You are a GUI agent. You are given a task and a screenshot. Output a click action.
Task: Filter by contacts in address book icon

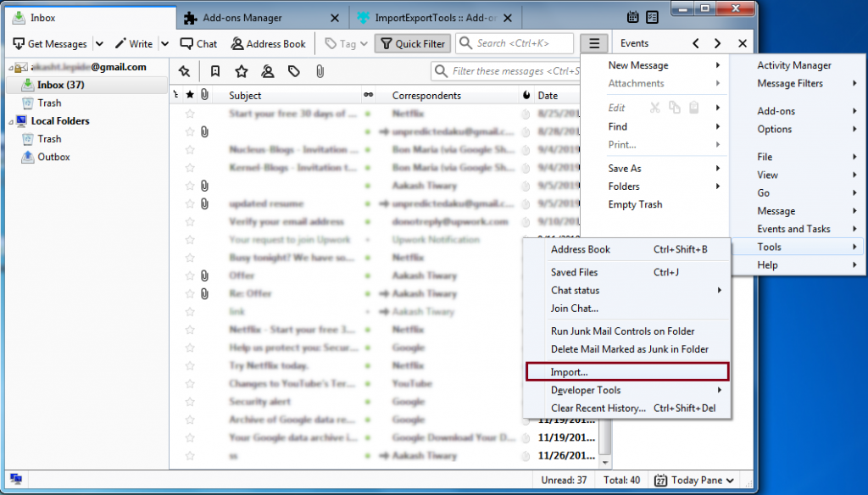pos(268,71)
